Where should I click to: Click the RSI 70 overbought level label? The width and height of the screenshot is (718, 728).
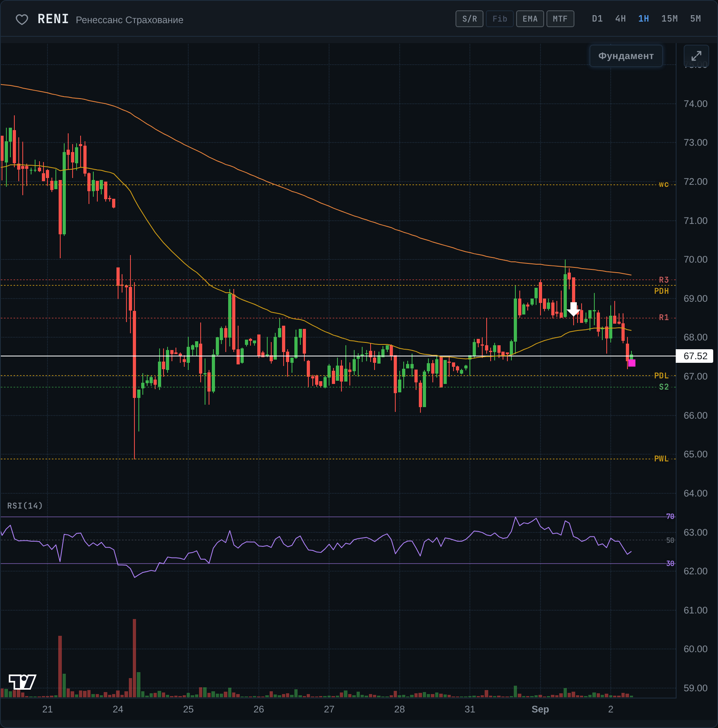[670, 516]
